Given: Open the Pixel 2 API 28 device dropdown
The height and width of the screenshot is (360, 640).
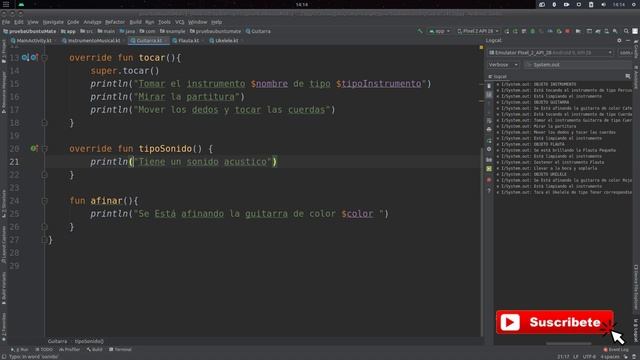Looking at the screenshot, I should [478, 31].
